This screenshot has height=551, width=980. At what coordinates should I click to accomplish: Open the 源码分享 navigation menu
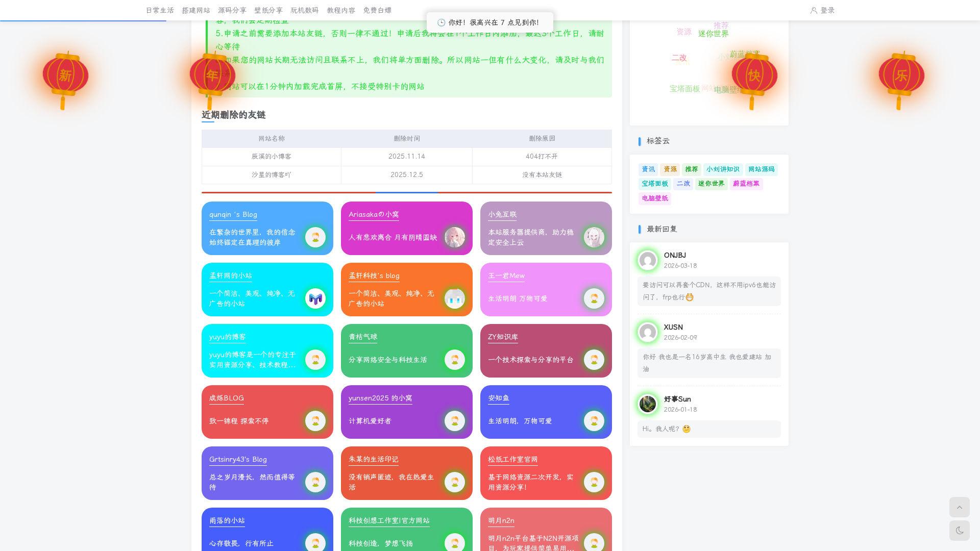232,10
